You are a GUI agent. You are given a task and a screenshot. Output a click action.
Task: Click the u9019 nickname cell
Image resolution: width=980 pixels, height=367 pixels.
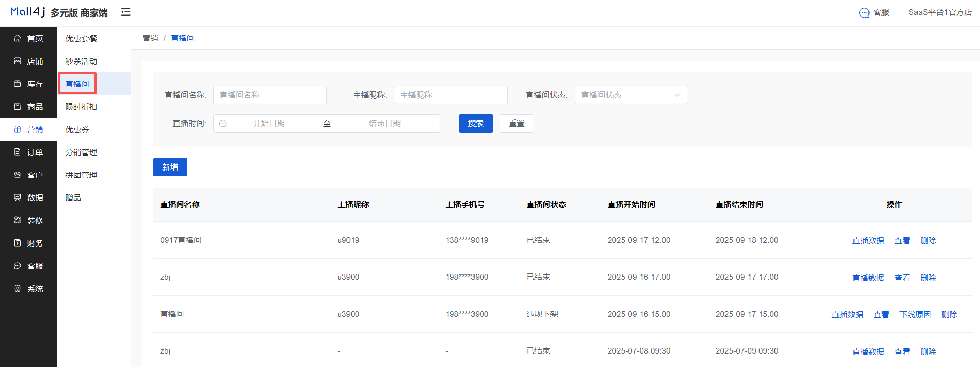(x=349, y=240)
